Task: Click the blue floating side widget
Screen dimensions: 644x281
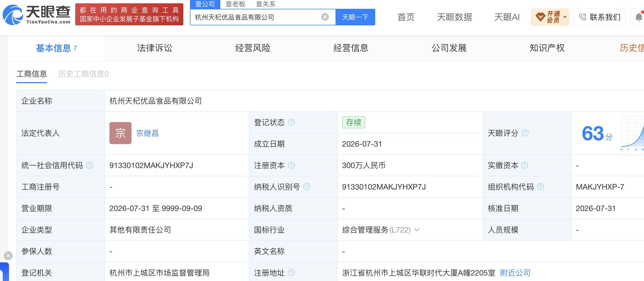Action: [x=4, y=272]
